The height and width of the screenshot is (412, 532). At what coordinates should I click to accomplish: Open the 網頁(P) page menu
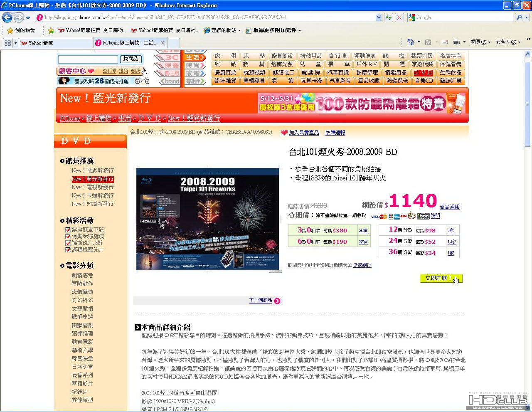pyautogui.click(x=480, y=42)
